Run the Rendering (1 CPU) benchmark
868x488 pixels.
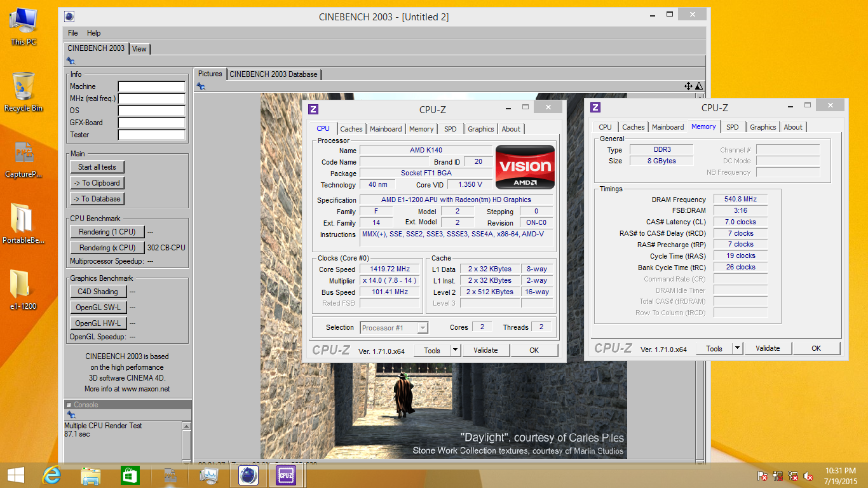pos(107,232)
